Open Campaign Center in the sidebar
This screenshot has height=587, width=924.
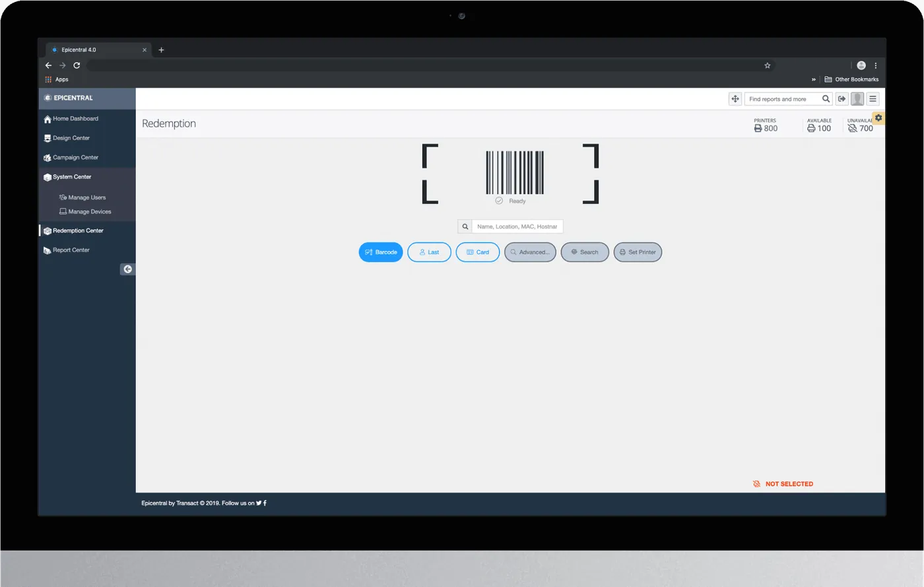[x=71, y=158]
